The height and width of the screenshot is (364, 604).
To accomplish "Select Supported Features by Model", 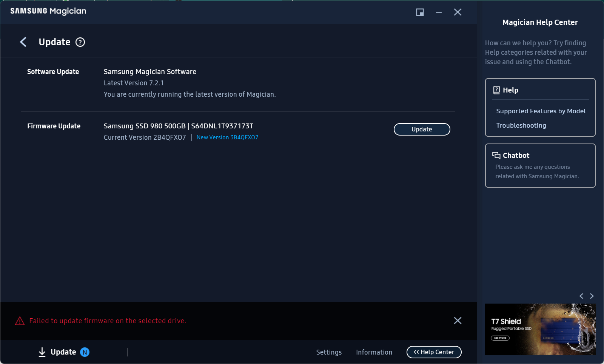I will pos(541,111).
